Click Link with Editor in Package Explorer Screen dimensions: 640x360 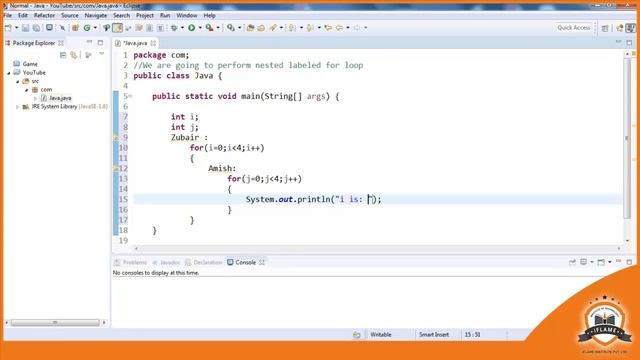(73, 55)
